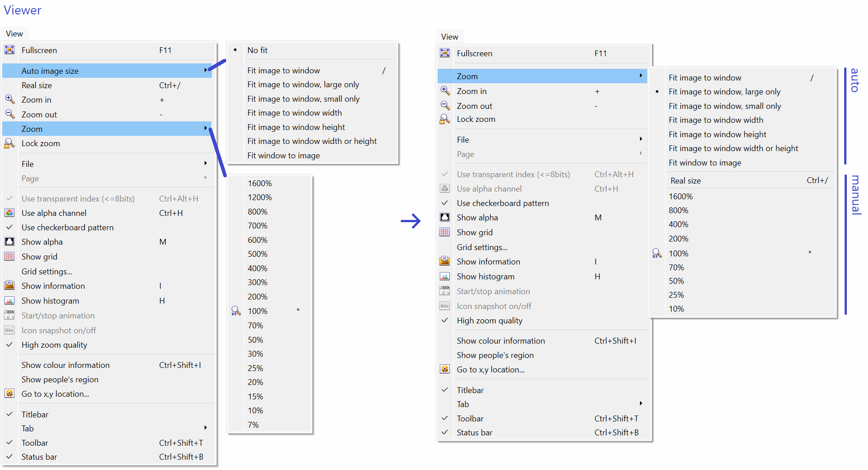The width and height of the screenshot is (868, 470).
Task: Click magnifier icon beside 100% in right zoom submenu
Action: pos(657,253)
